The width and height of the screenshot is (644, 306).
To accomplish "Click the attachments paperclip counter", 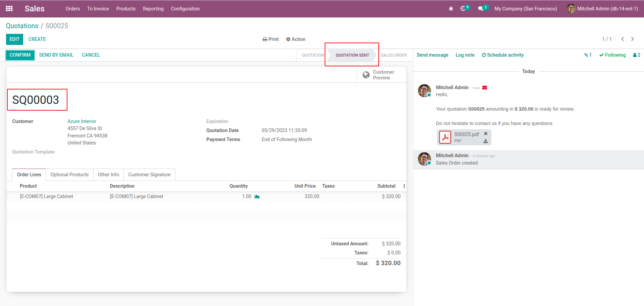I will point(588,55).
